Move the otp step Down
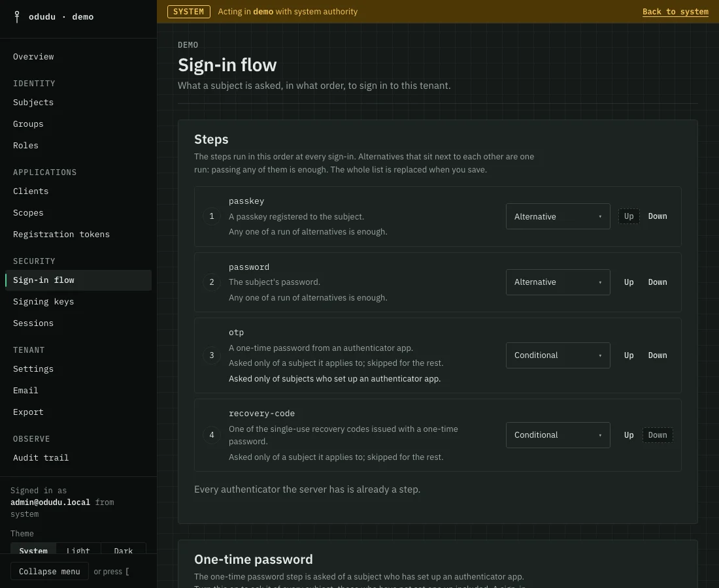This screenshot has width=719, height=588. pyautogui.click(x=658, y=355)
